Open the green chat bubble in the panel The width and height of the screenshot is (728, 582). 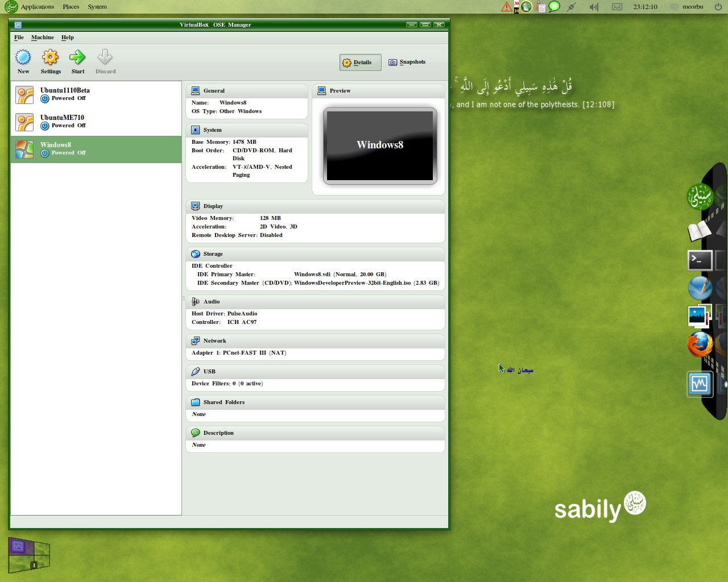point(554,6)
